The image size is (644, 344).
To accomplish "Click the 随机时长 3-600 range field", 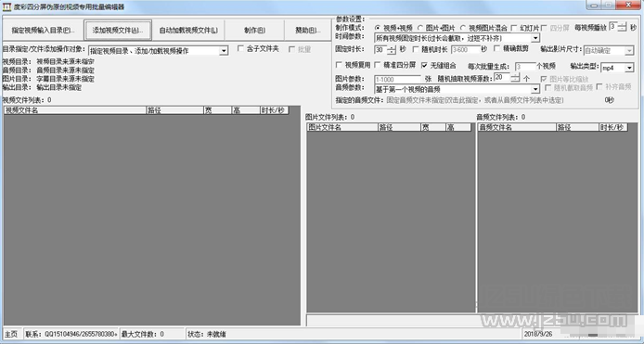I will [465, 50].
